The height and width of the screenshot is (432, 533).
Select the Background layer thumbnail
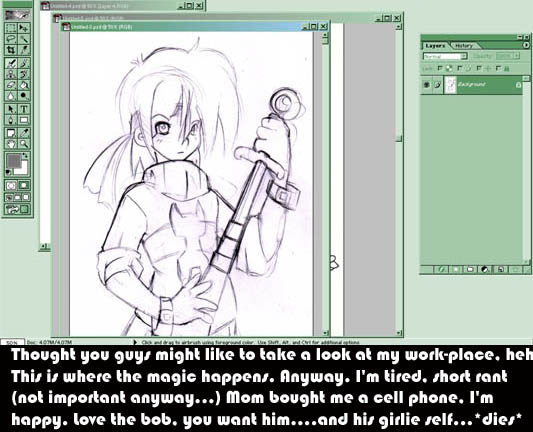[x=451, y=85]
